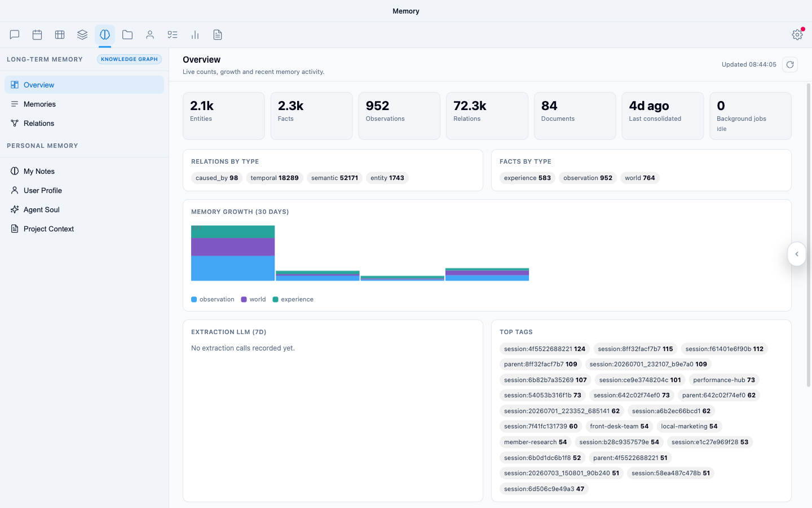Click the session:6d506c9e49a3 47 tag
Viewport: 812px width, 508px height.
[x=544, y=489]
